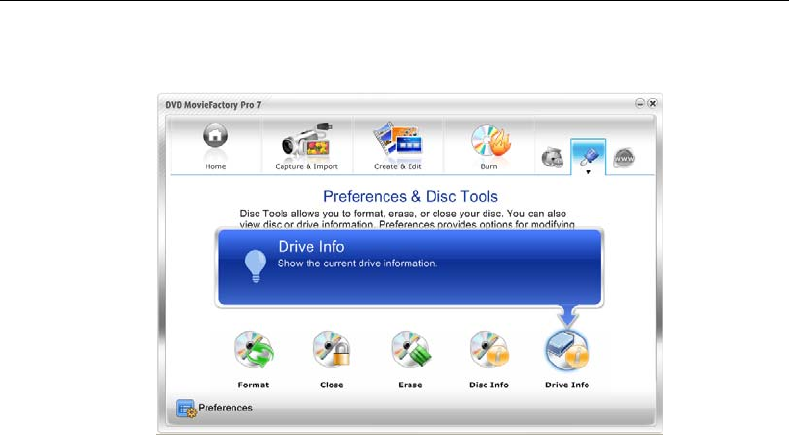Expand the small arrow under the tools tab
Screen dimensions: 789x435
[x=588, y=172]
